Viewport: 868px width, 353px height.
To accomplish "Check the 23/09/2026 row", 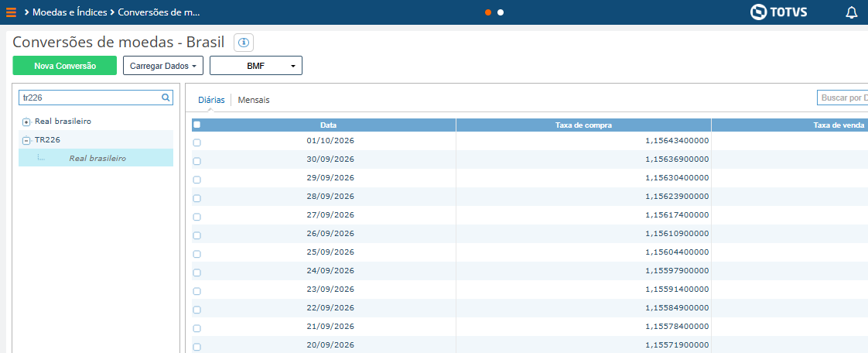I will click(x=196, y=291).
